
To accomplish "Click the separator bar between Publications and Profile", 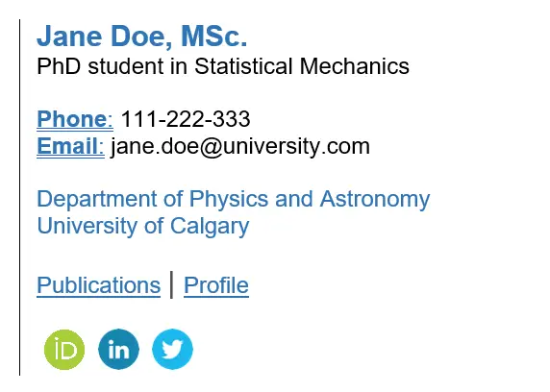I will point(171,284).
